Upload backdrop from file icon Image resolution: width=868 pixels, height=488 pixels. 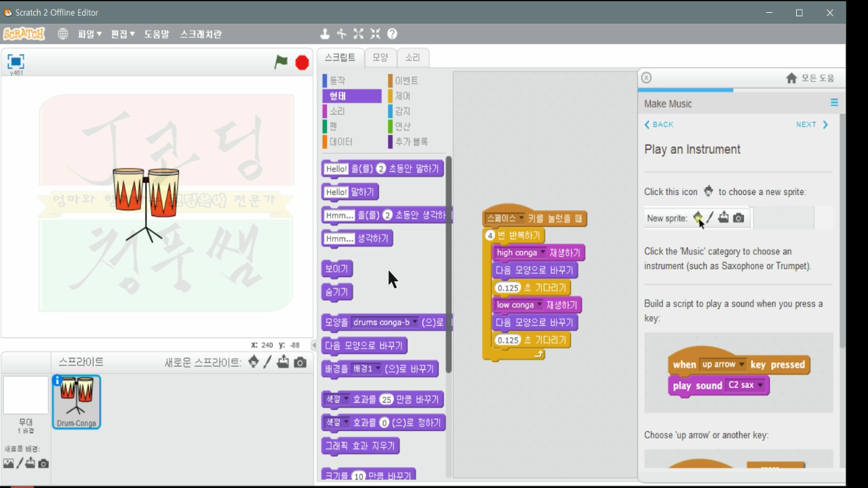coord(31,463)
